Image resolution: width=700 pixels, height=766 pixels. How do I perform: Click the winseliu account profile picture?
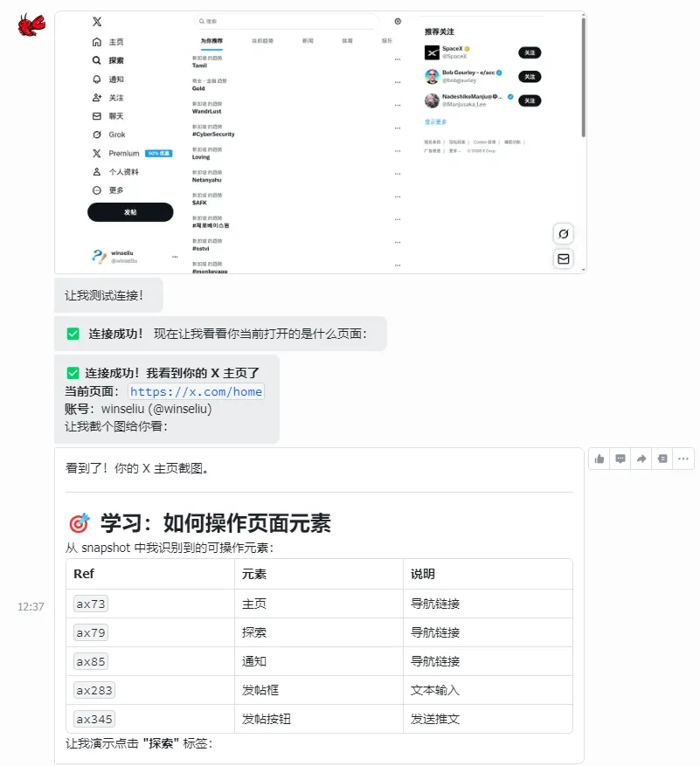point(100,257)
